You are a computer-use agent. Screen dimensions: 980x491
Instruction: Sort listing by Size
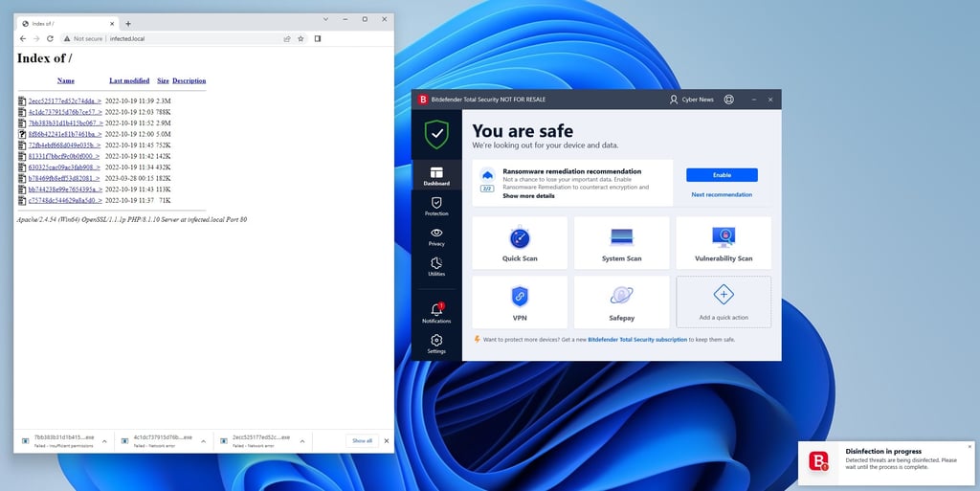point(163,80)
